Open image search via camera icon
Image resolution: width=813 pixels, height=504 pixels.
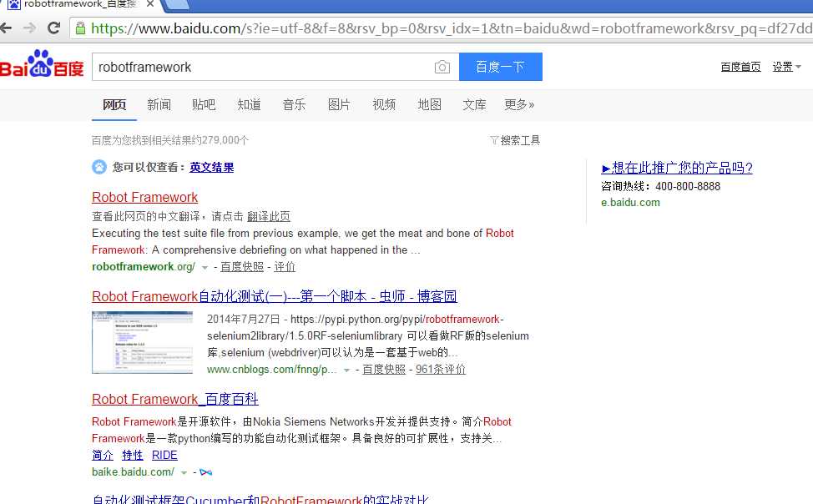[x=442, y=67]
